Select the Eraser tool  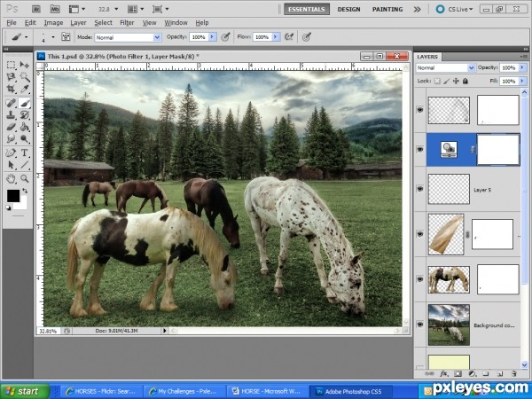12,127
